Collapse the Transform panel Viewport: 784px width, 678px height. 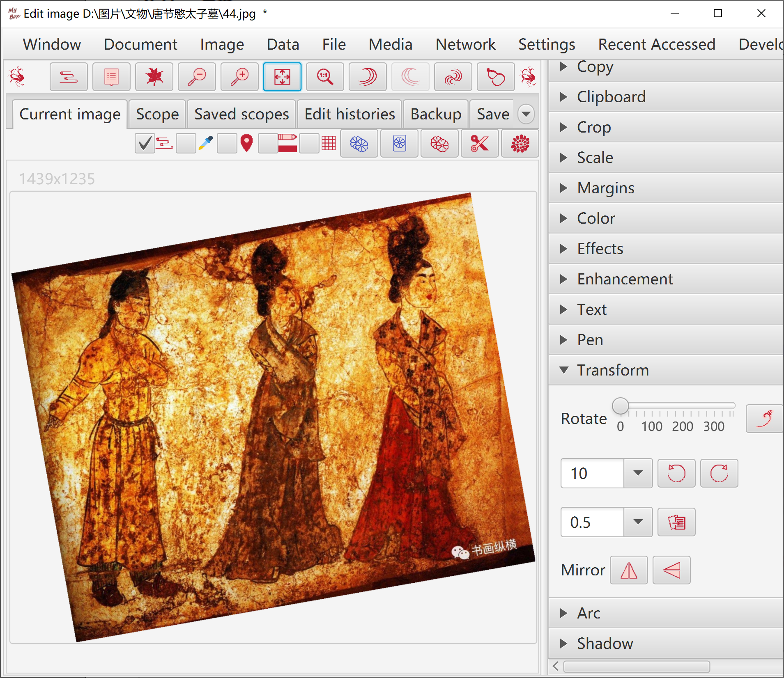666,370
